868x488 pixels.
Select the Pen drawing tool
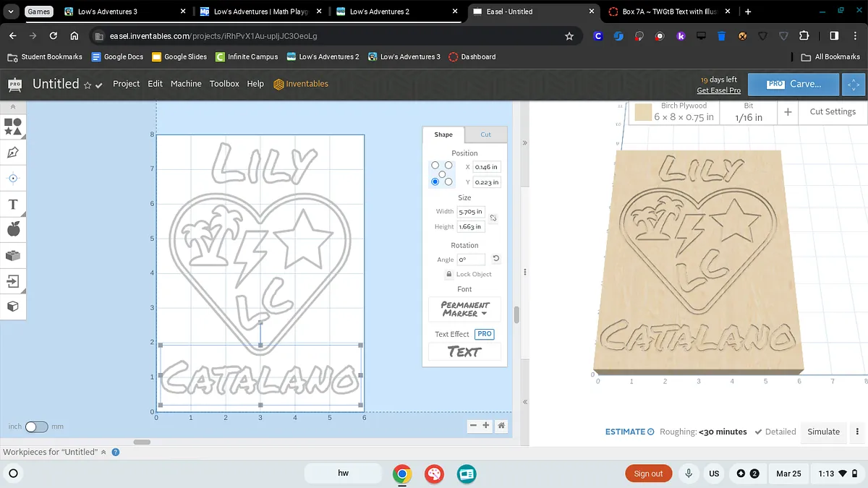(13, 153)
